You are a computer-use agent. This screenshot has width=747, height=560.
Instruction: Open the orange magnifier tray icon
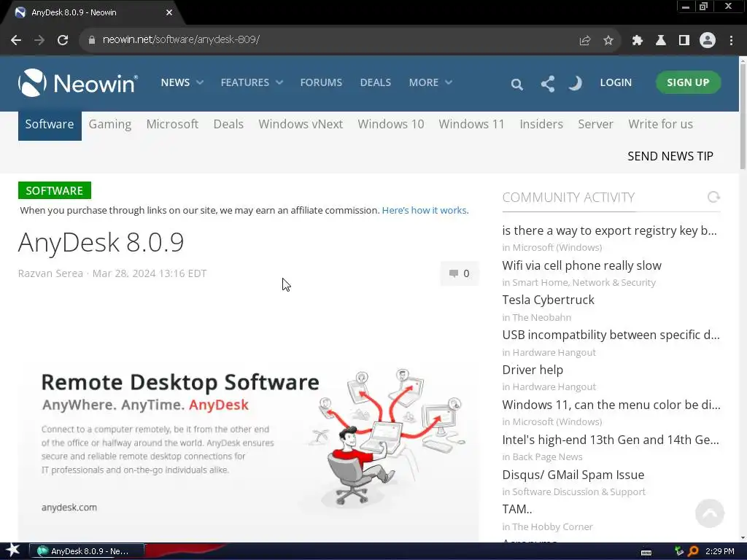694,551
